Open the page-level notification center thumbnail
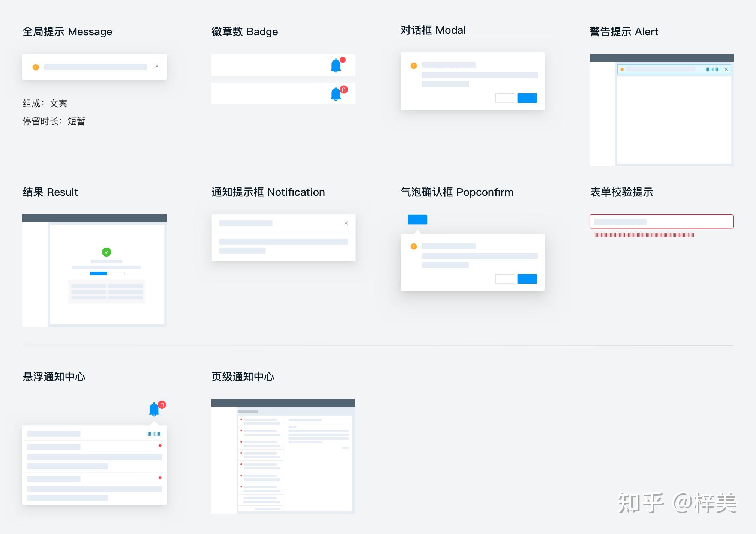This screenshot has height=534, width=756. coord(283,456)
